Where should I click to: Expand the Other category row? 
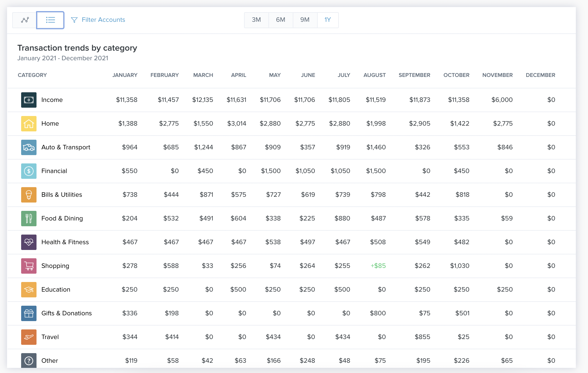coord(50,360)
